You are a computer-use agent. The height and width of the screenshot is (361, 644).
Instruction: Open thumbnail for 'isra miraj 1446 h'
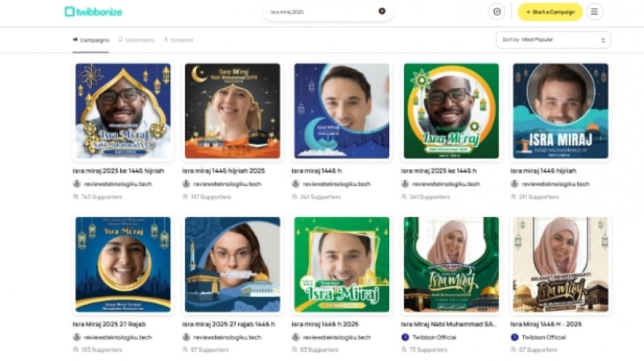[342, 111]
